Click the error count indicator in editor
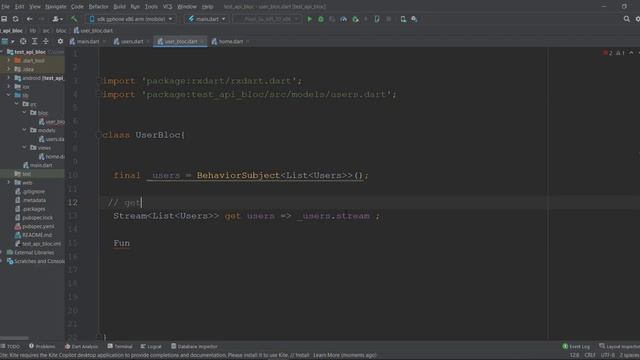The height and width of the screenshot is (360, 640). click(607, 53)
